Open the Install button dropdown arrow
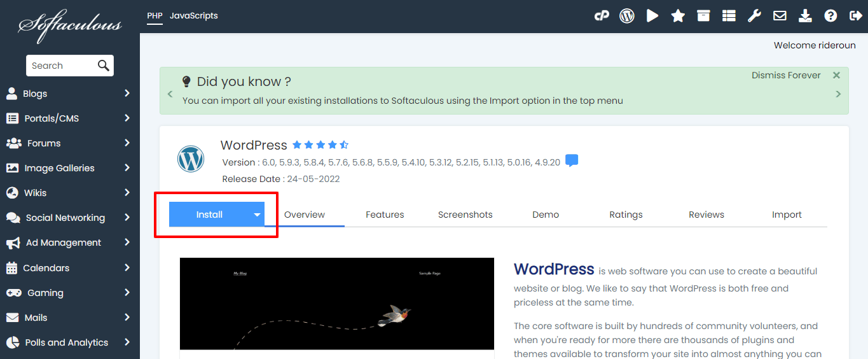Image resolution: width=868 pixels, height=359 pixels. (257, 215)
